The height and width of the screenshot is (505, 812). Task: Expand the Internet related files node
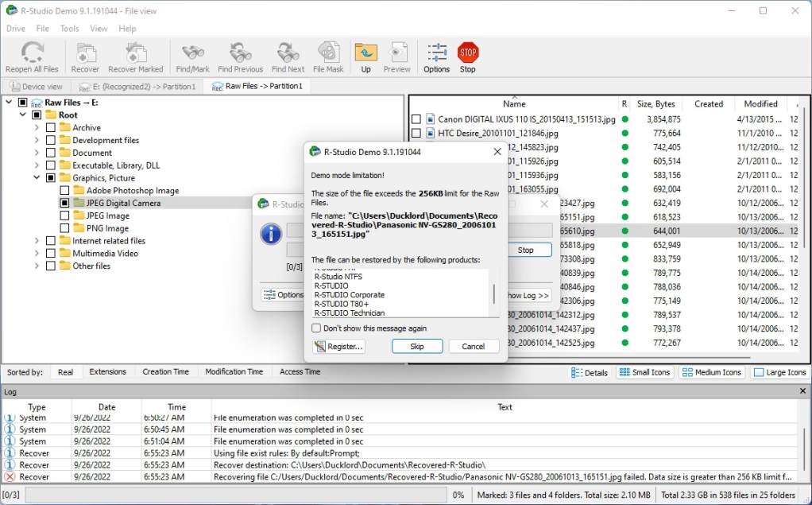[x=37, y=241]
